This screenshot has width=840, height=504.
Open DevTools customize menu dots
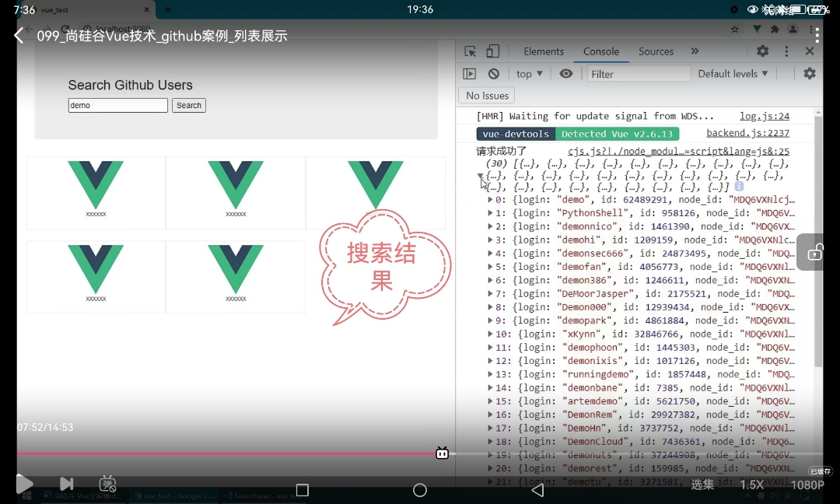(786, 51)
